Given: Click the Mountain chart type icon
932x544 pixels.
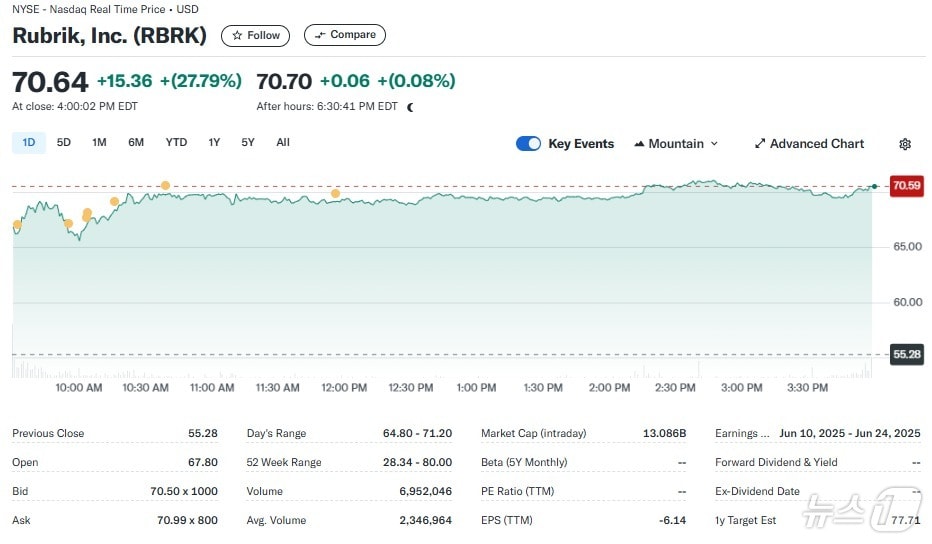Looking at the screenshot, I should click(639, 144).
